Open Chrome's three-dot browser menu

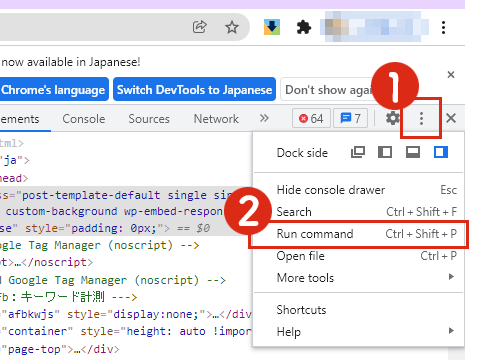coord(443,27)
